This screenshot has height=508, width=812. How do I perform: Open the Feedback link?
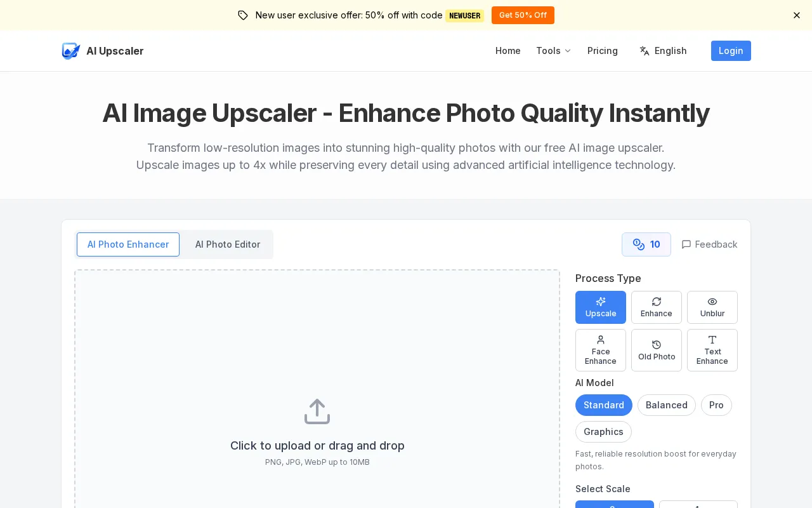coord(709,244)
